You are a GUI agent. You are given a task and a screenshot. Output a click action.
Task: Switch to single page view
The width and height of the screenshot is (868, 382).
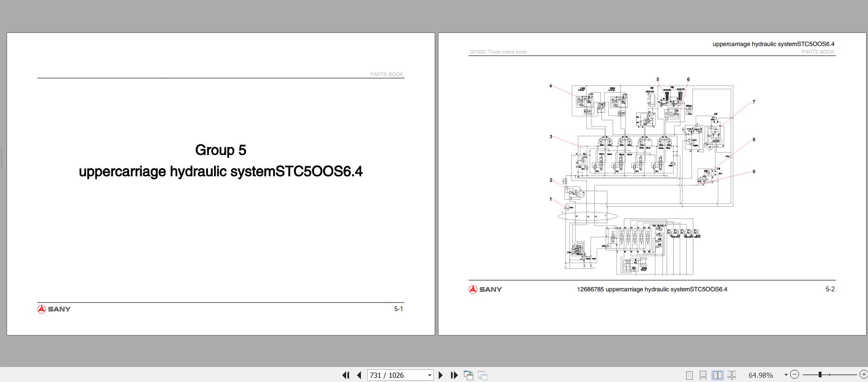689,375
